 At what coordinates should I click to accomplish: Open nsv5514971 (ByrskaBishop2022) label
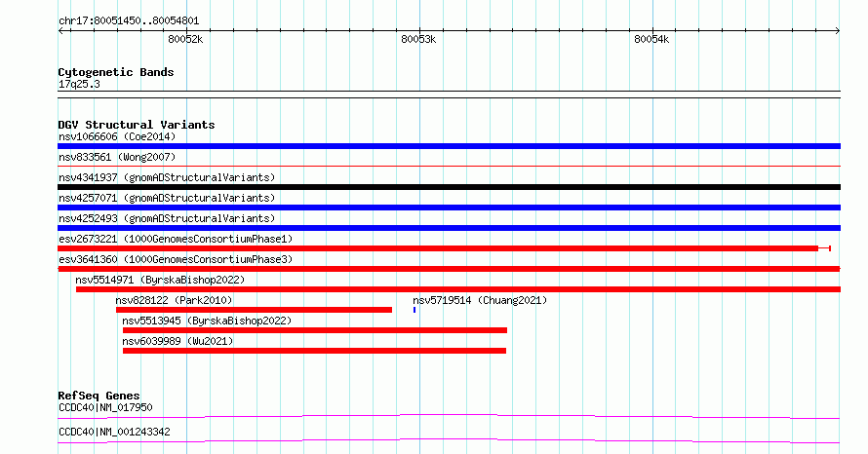[160, 280]
